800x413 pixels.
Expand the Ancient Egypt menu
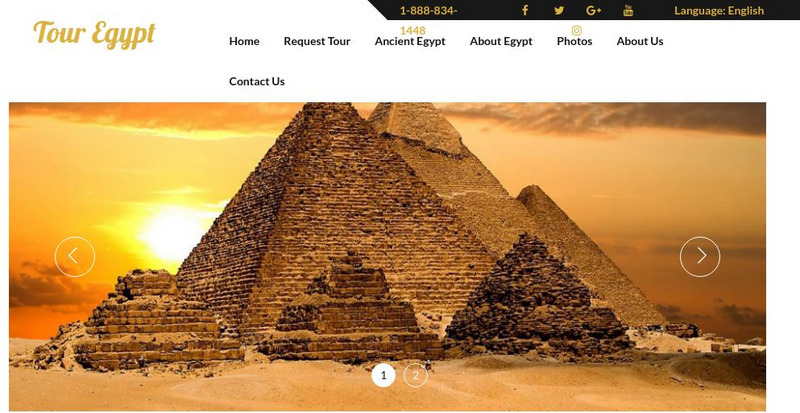click(x=410, y=41)
